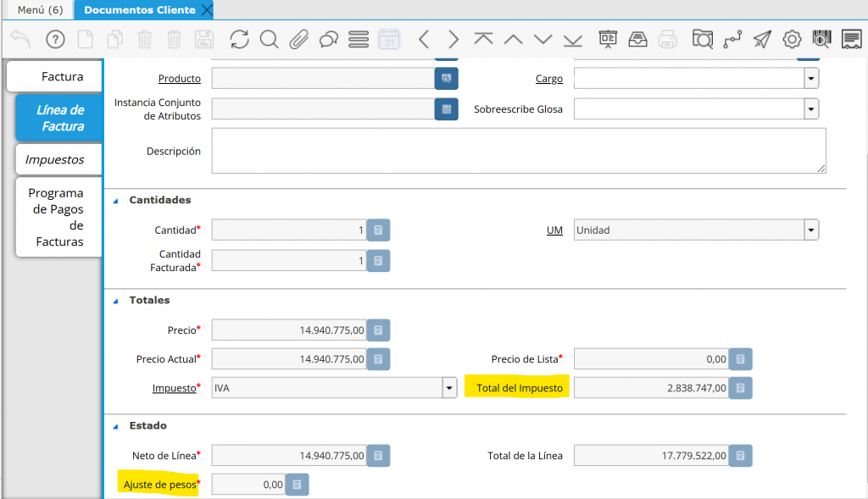This screenshot has width=868, height=499.
Task: Open calculator for Cantidad Facturada field
Action: click(378, 261)
